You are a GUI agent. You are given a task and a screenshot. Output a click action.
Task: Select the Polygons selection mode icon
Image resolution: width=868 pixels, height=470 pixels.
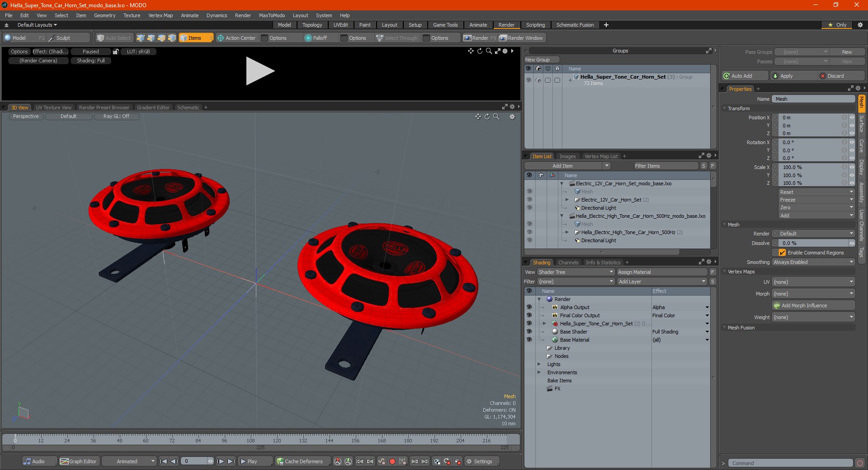161,38
